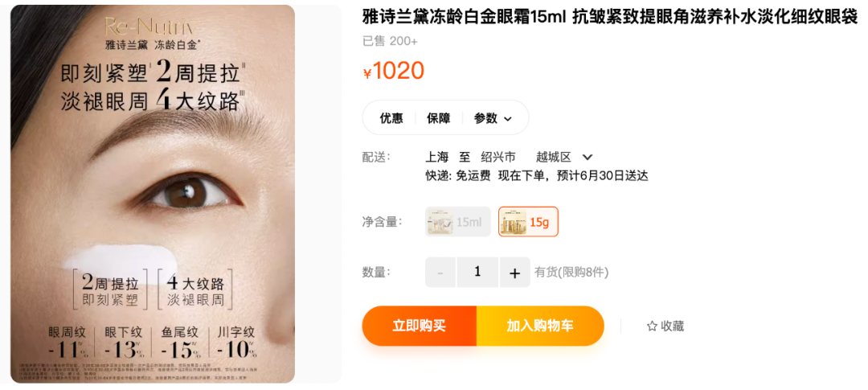
Task: Select the 15ml net content option
Action: pyautogui.click(x=458, y=222)
